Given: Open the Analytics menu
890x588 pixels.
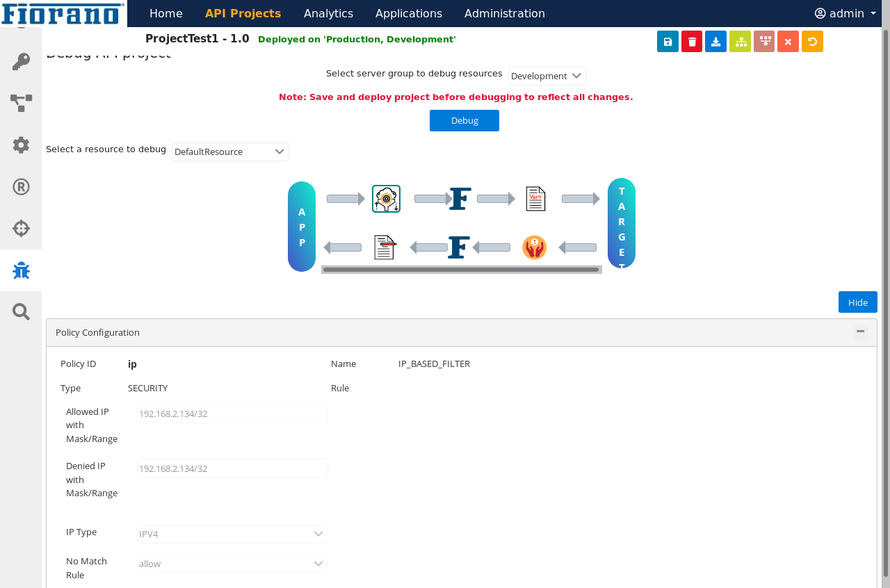Looking at the screenshot, I should click(328, 14).
